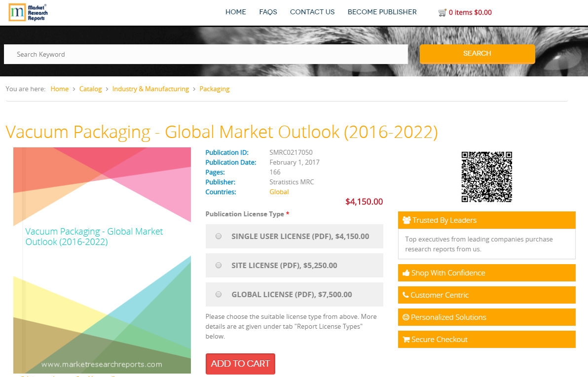Open the FAQS page

(268, 12)
